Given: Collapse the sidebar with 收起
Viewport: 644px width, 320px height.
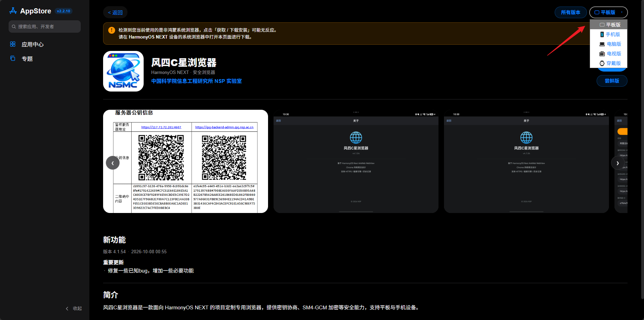Looking at the screenshot, I should click(74, 308).
